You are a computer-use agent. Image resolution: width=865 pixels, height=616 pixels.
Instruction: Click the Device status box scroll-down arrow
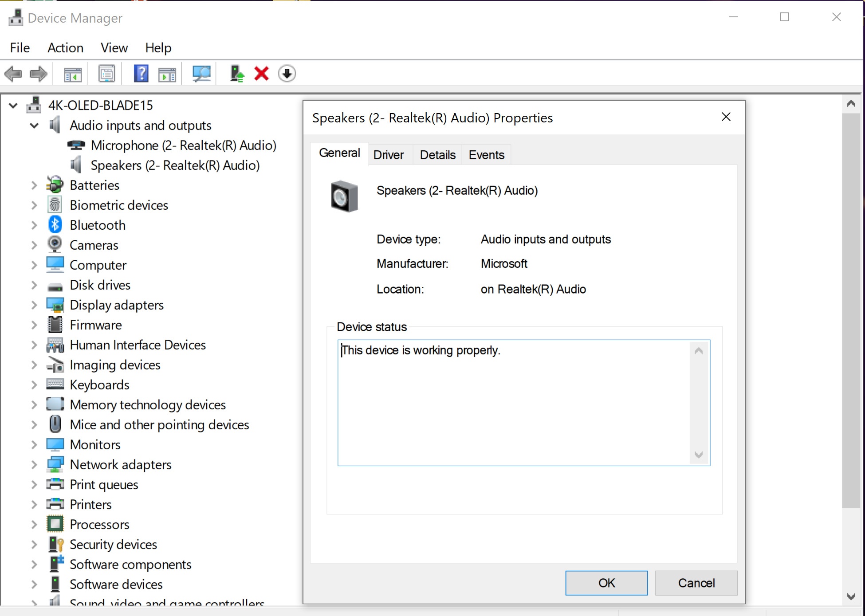tap(699, 455)
